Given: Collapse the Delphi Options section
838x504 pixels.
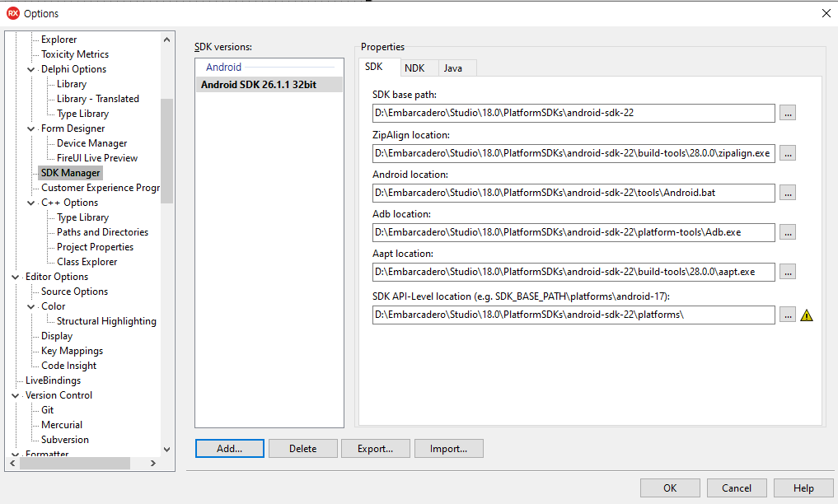Looking at the screenshot, I should point(31,68).
